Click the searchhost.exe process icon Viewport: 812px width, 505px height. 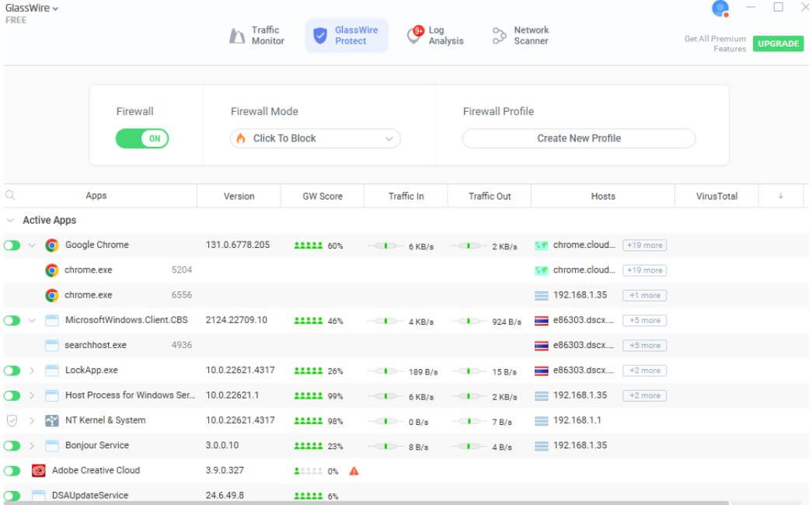point(52,346)
